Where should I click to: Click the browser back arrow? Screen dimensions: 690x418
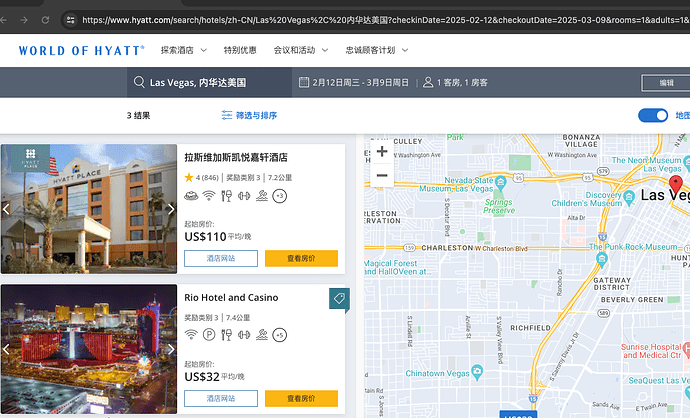coord(3,20)
